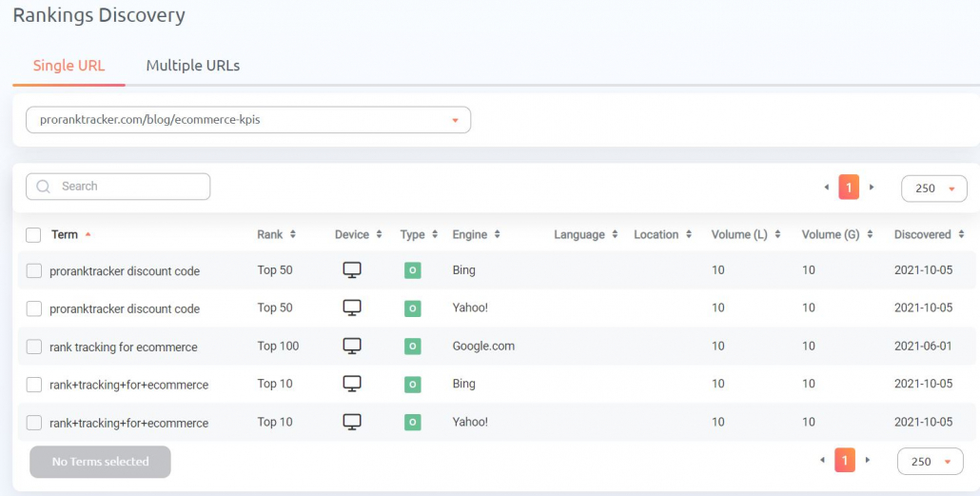
Task: Select page 1 in top pagination
Action: (849, 187)
